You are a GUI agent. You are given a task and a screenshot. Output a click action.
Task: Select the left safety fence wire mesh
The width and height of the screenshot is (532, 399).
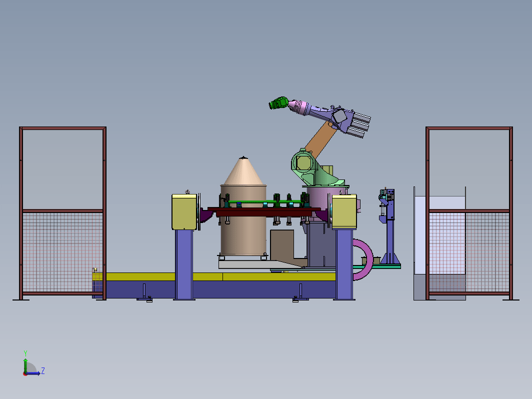63,252
